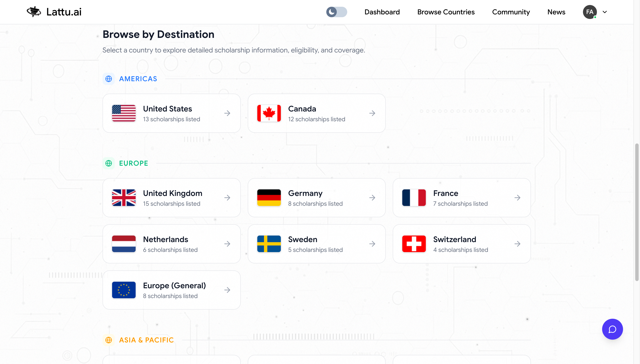Open United Kingdom scholarships
Viewport: 640px width, 364px height.
(172, 198)
